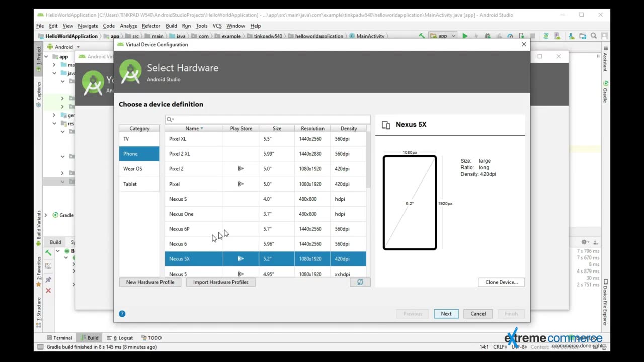Open the VCS menu
This screenshot has height=362, width=644.
[217, 26]
